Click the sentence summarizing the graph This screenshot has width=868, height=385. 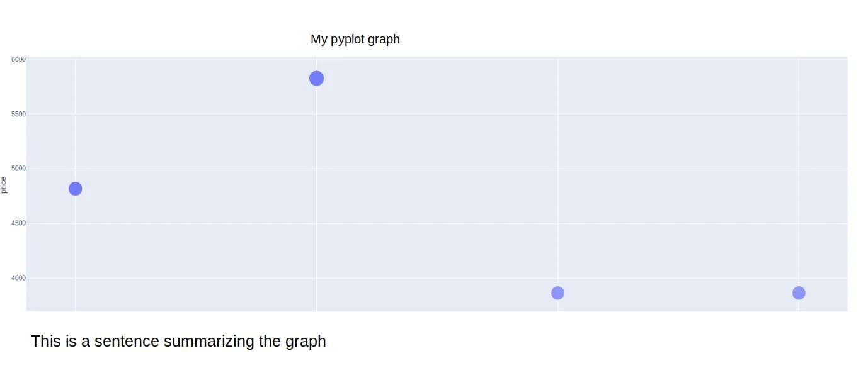click(x=178, y=342)
